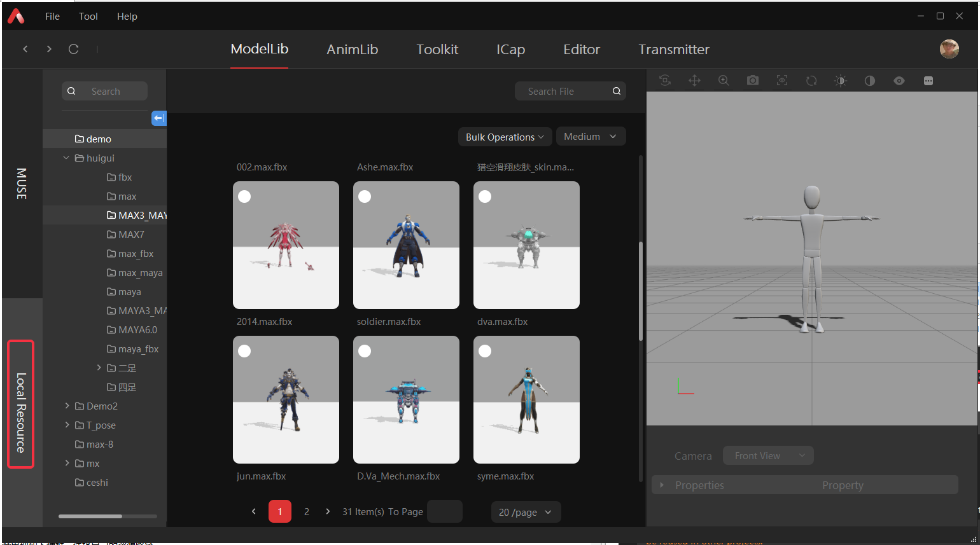Click the To Page number input box
Screen dimensions: 980x545
point(445,511)
